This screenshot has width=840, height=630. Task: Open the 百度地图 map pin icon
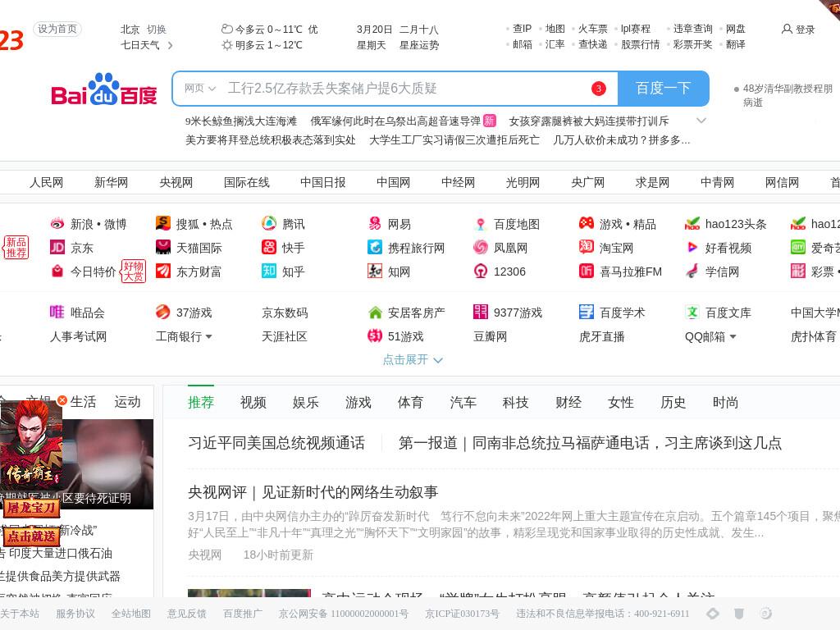(x=481, y=224)
